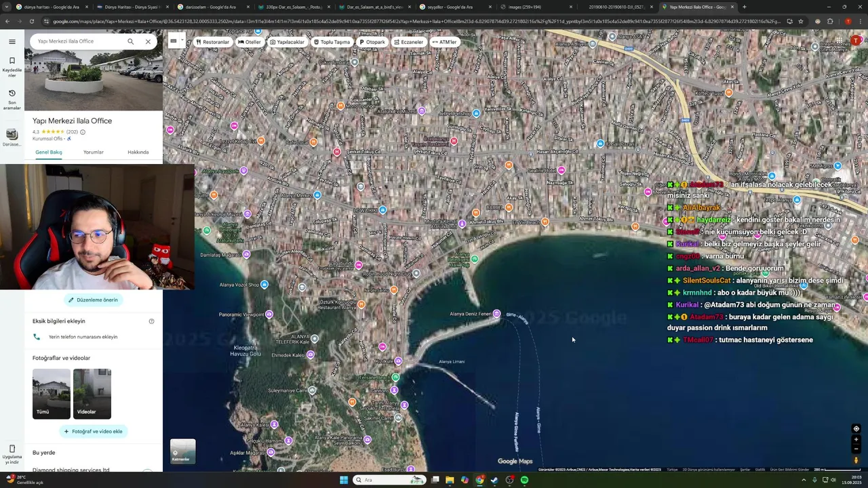Open File Explorer from taskbar
Viewport: 868px width, 488px height.
(x=450, y=480)
